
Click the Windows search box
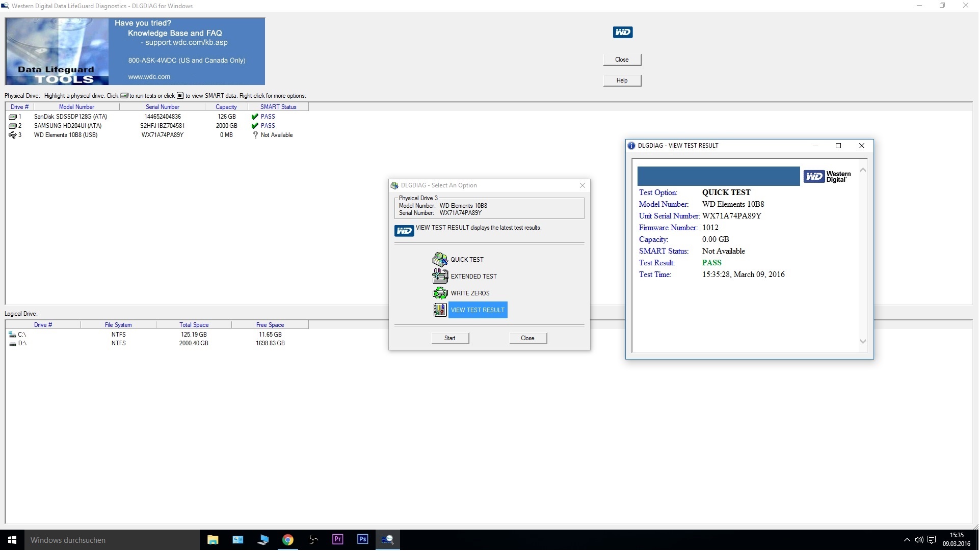pos(112,541)
